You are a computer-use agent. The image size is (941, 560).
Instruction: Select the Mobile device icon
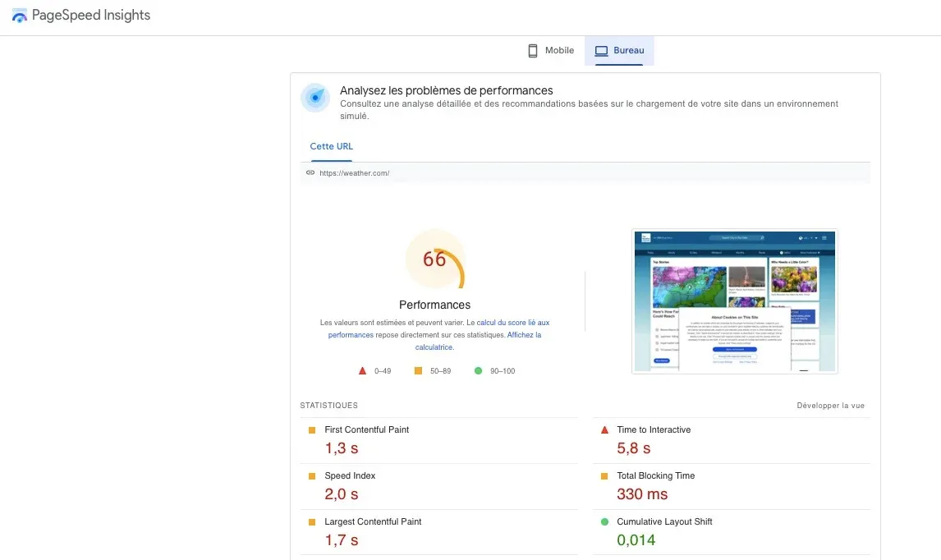pyautogui.click(x=532, y=50)
